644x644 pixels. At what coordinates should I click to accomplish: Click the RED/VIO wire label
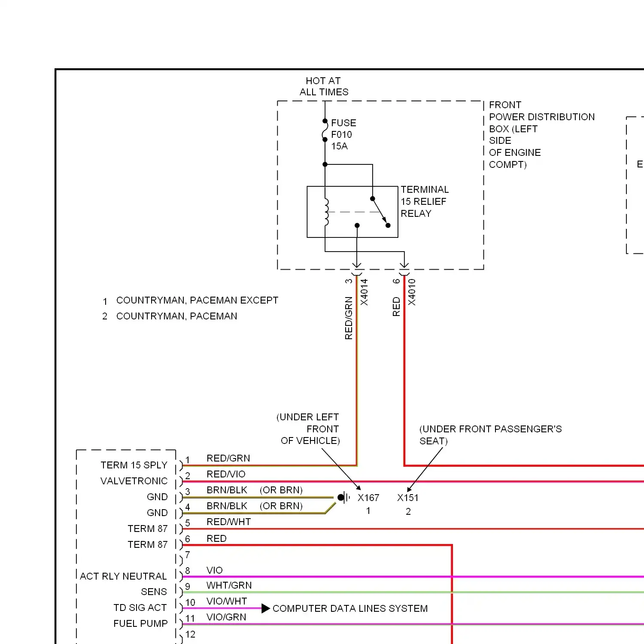coord(226,474)
